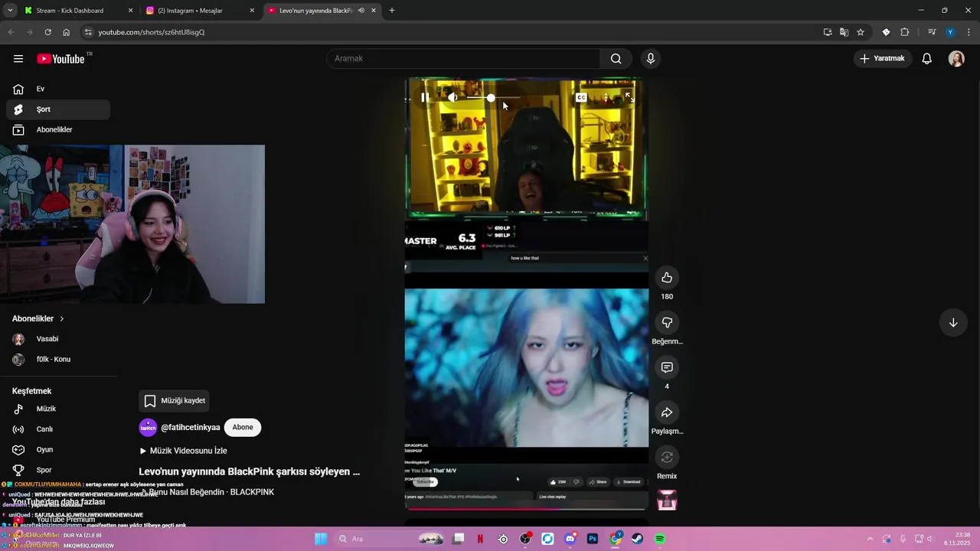Go to the next Short with down arrow
The image size is (980, 551).
point(953,322)
